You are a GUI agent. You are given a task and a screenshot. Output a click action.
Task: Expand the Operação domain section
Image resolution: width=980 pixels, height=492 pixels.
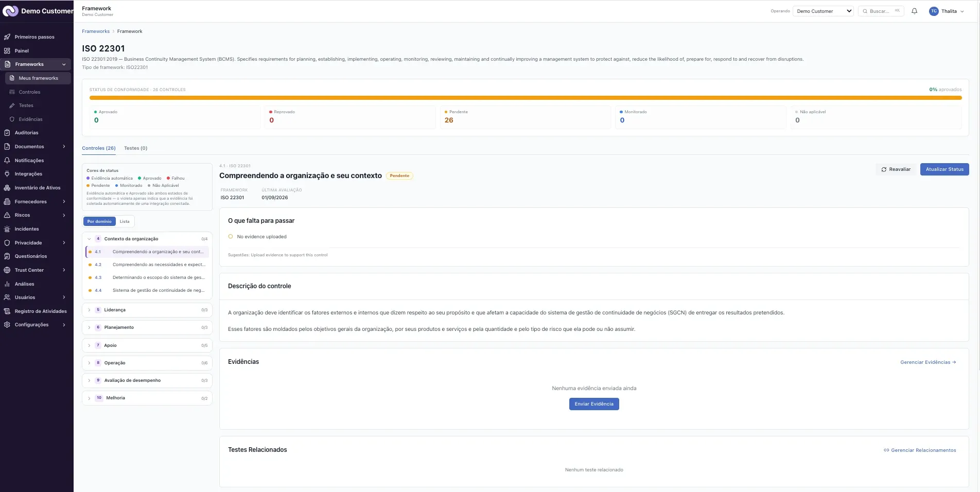pos(147,363)
